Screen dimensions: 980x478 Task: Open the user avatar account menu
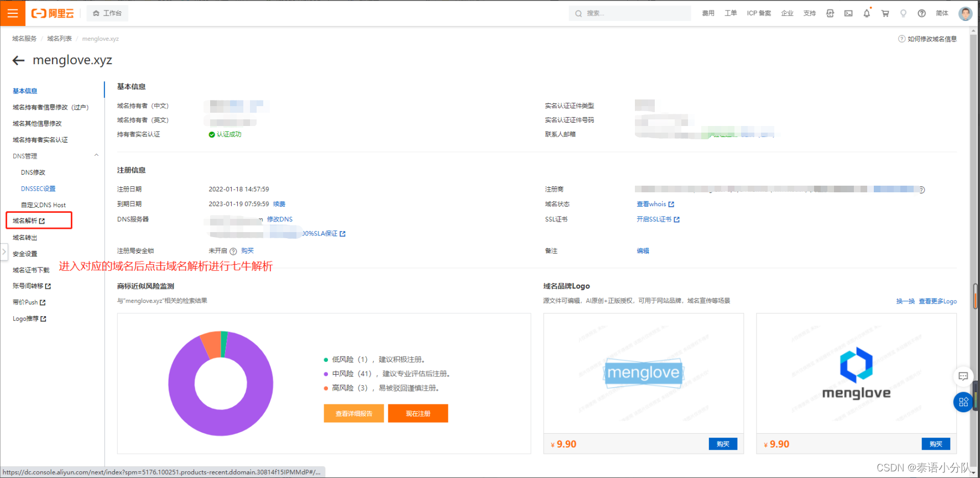click(965, 13)
